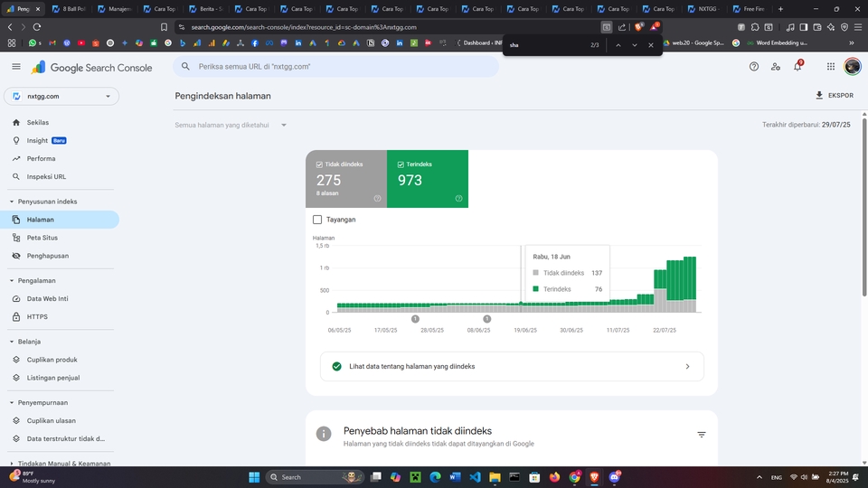
Task: Select Peta Situs in the sidebar
Action: click(42, 238)
